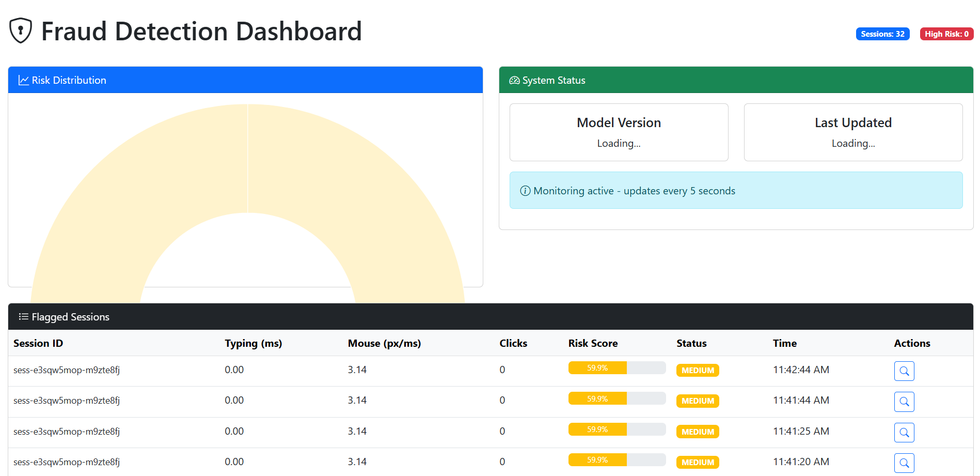Viewport: 980px width, 476px height.
Task: Click the magnifier for the 11:41:20 AM session
Action: pos(904,463)
